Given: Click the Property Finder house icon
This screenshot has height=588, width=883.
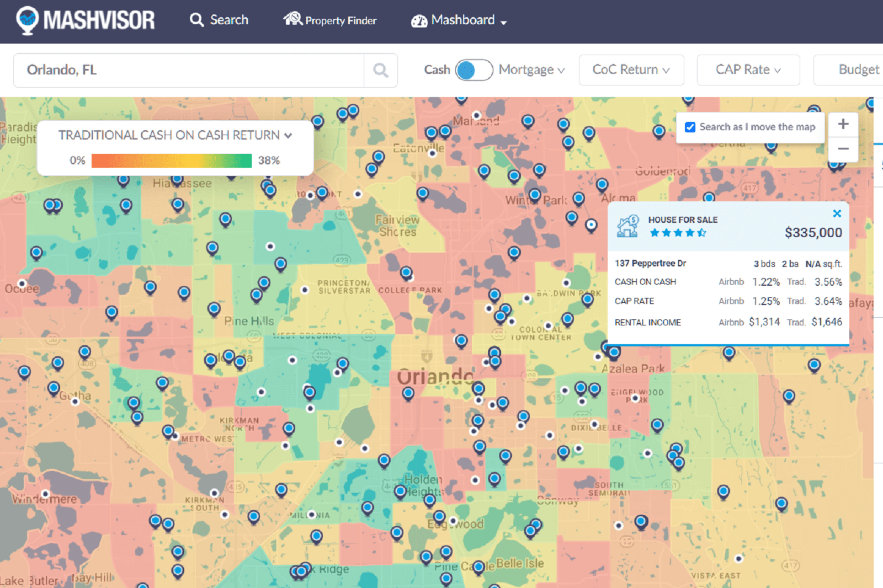Looking at the screenshot, I should (292, 19).
